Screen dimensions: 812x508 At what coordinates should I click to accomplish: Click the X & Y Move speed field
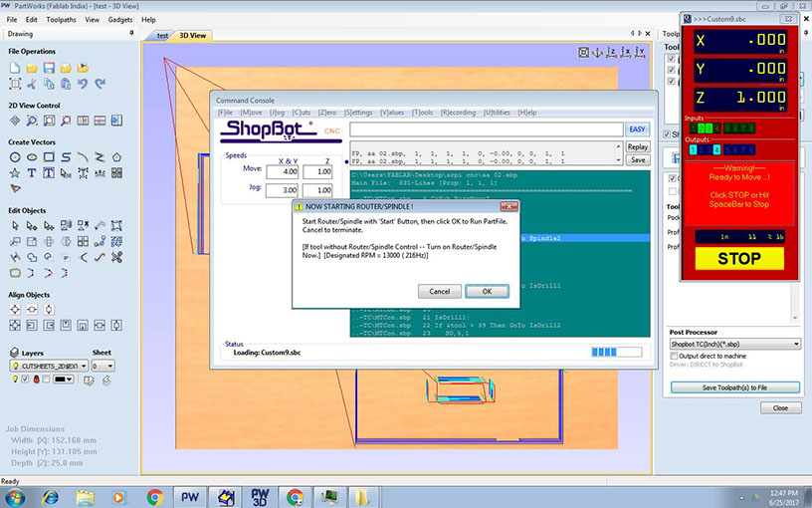click(283, 171)
